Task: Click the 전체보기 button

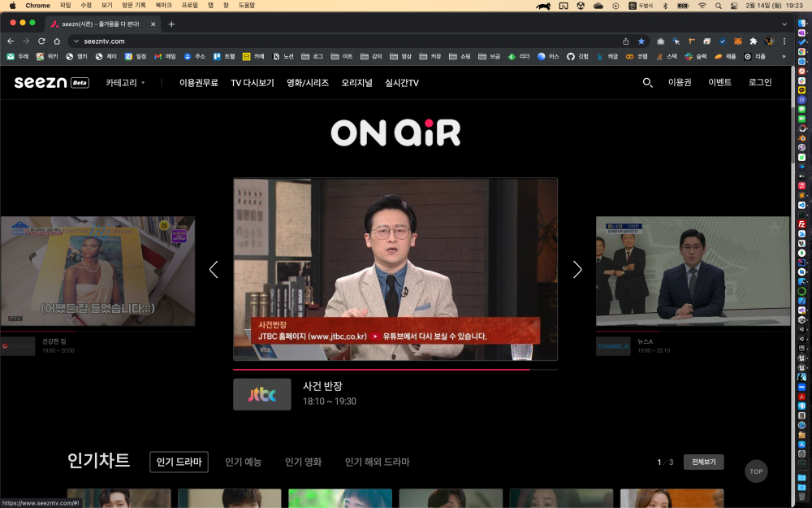Action: click(x=704, y=462)
